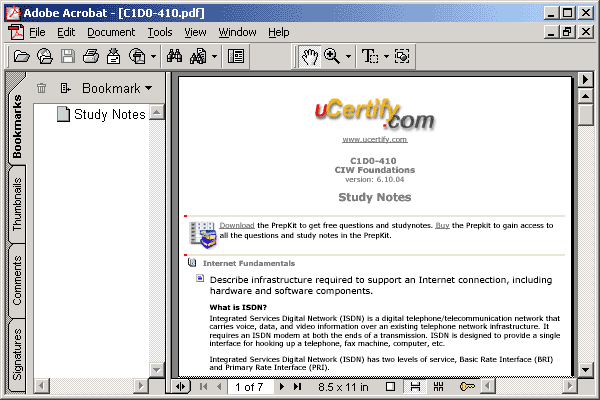Select Continuous page layout icon
This screenshot has width=600, height=400.
click(415, 387)
